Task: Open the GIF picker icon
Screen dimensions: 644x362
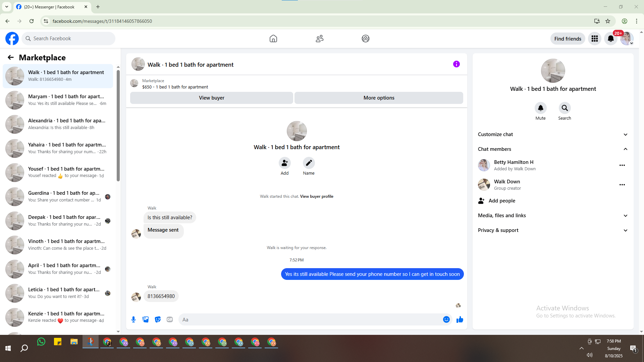Action: (x=170, y=319)
